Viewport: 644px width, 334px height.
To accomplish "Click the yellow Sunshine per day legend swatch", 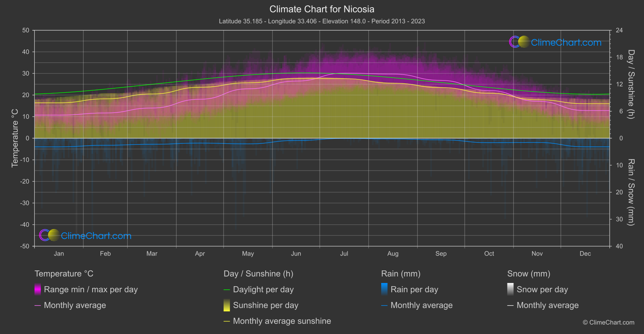I will (227, 305).
